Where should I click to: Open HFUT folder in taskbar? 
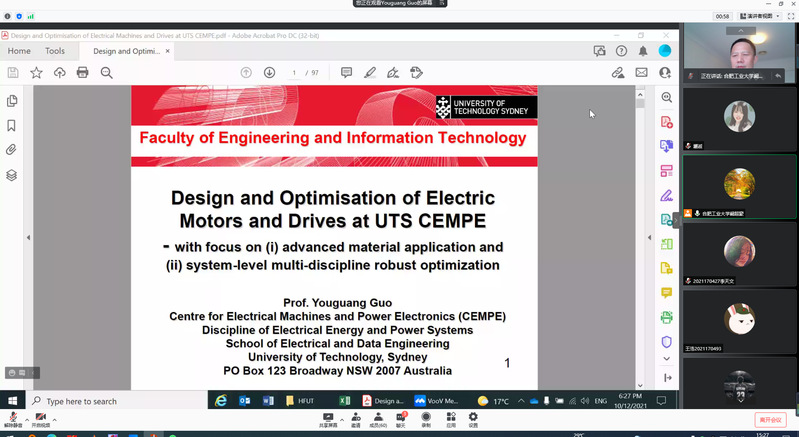[300, 401]
